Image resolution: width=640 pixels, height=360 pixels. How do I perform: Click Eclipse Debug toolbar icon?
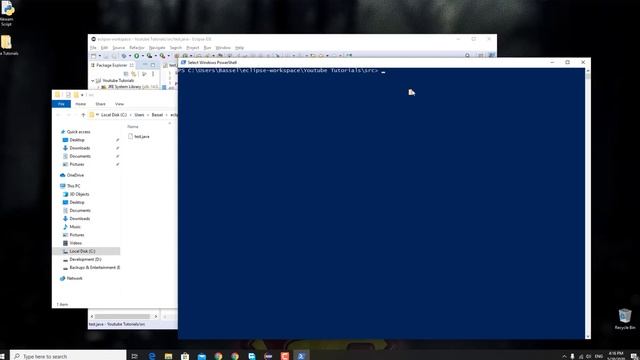[124, 56]
